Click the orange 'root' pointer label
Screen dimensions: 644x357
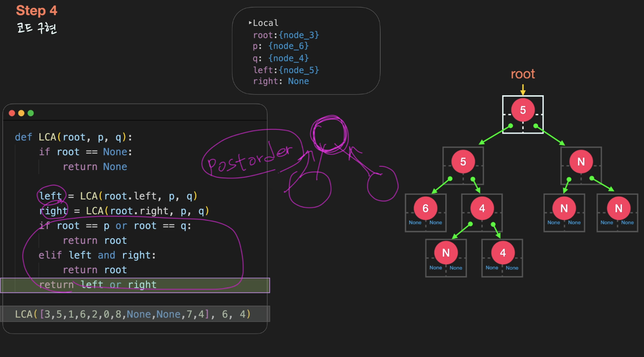click(x=523, y=74)
